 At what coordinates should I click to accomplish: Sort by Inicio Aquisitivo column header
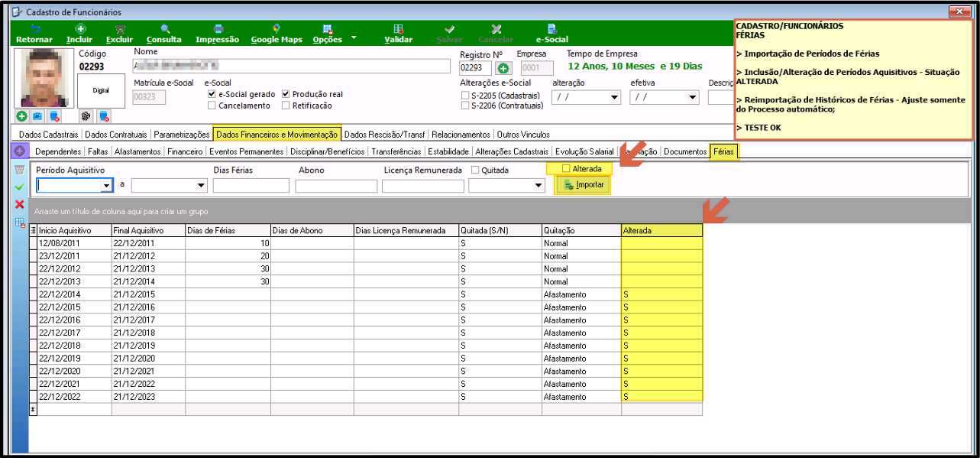(x=73, y=230)
